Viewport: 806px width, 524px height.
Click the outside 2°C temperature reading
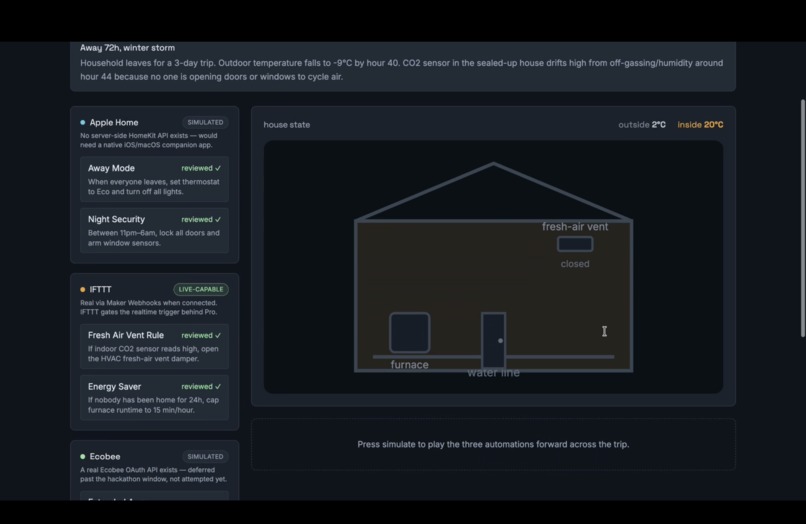642,125
